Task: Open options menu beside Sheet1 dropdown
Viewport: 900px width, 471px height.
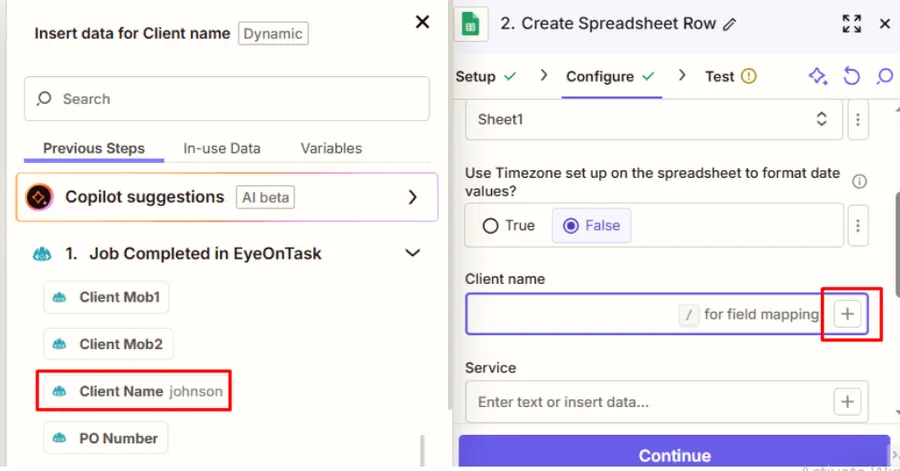Action: tap(858, 119)
